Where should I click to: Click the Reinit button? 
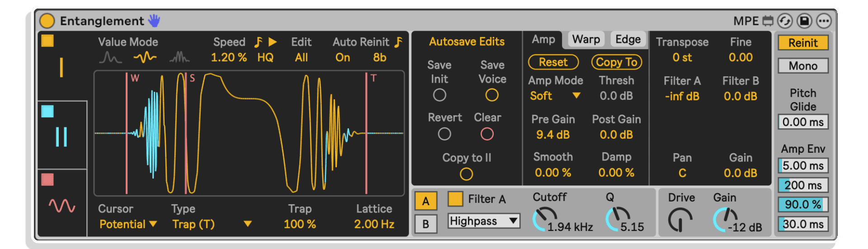[x=803, y=43]
